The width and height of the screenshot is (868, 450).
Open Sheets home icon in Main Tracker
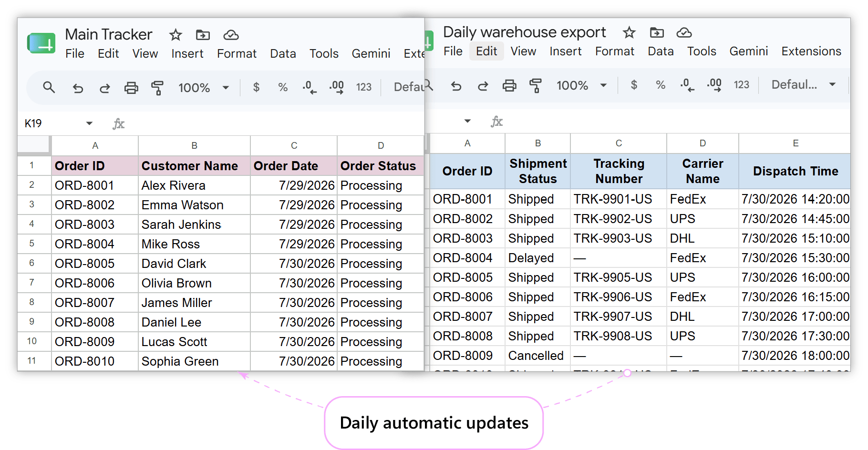point(41,43)
